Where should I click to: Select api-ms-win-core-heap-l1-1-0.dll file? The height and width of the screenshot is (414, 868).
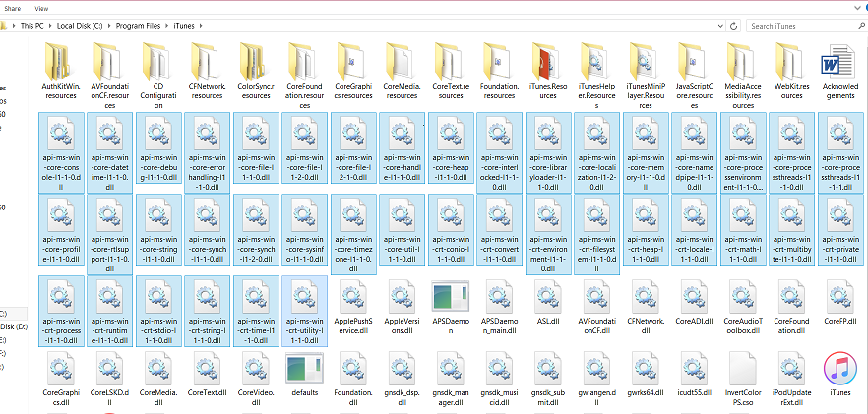451,148
